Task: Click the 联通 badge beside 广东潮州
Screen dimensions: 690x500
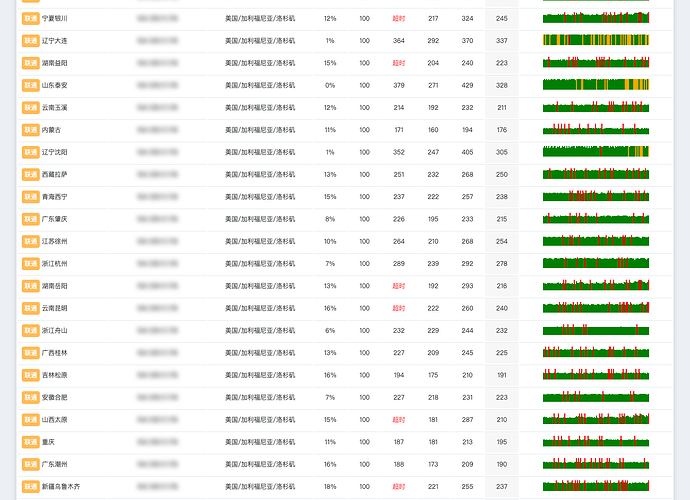Action: click(30, 464)
